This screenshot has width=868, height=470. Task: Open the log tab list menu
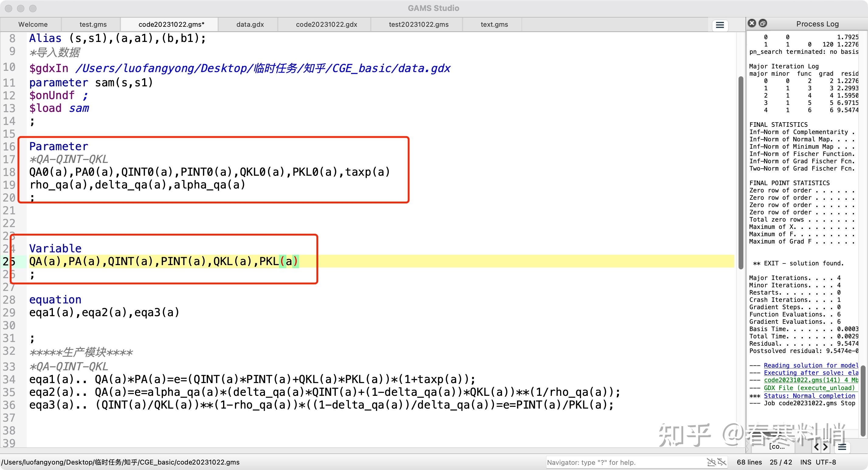(x=842, y=447)
